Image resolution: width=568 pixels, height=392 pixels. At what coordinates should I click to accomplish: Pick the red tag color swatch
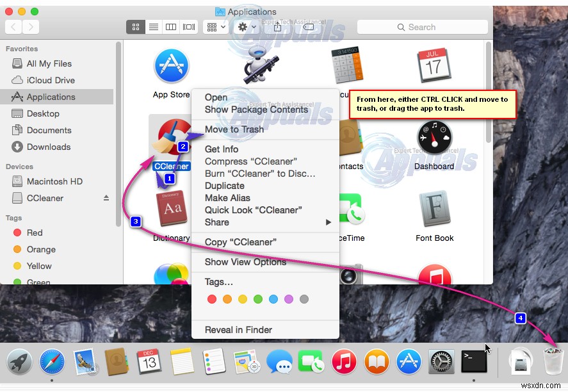(x=212, y=298)
